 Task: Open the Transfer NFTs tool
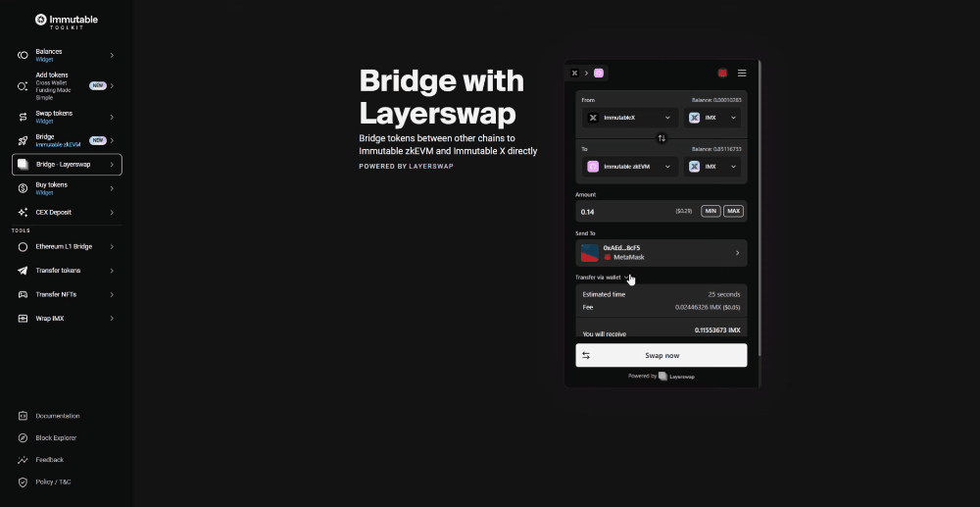click(67, 294)
